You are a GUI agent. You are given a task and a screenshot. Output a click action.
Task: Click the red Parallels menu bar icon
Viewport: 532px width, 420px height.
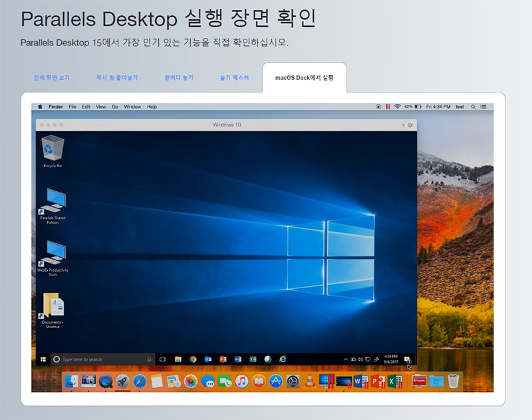point(388,106)
